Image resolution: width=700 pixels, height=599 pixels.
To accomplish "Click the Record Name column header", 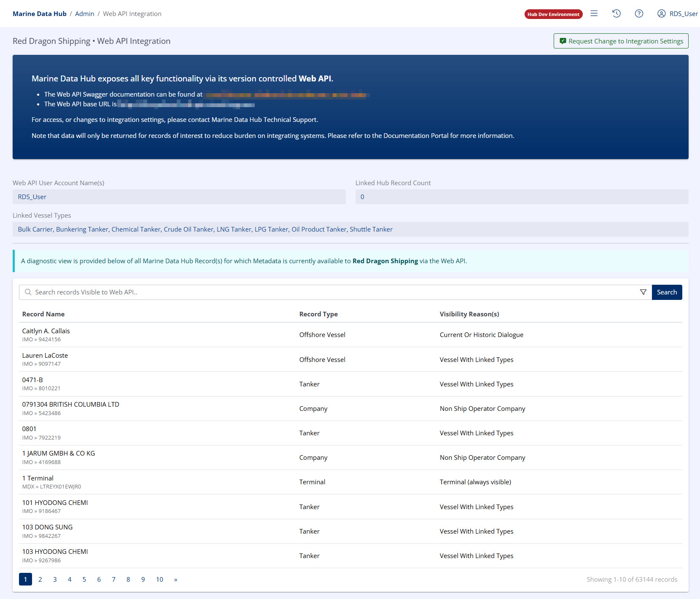I will (43, 314).
